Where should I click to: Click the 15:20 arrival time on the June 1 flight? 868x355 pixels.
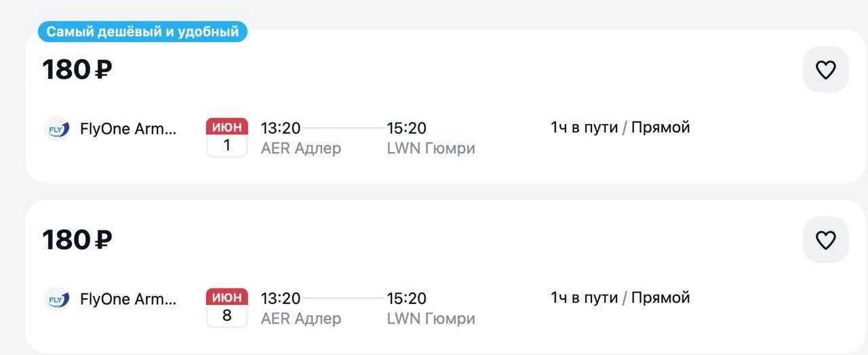406,128
